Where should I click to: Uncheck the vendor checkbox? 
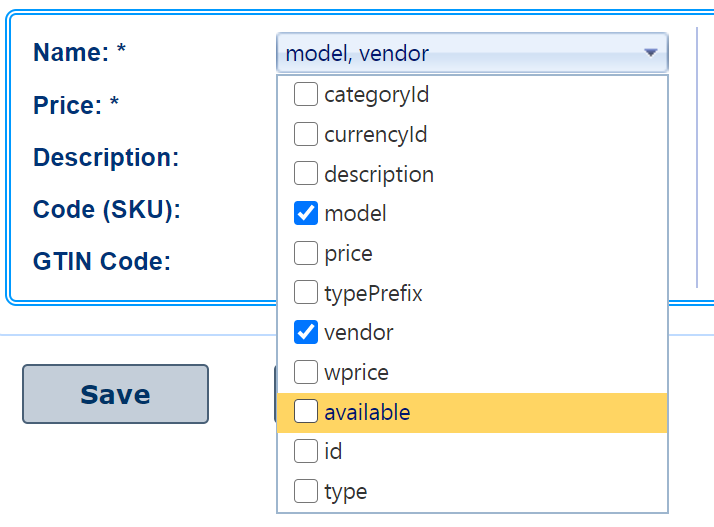306,332
